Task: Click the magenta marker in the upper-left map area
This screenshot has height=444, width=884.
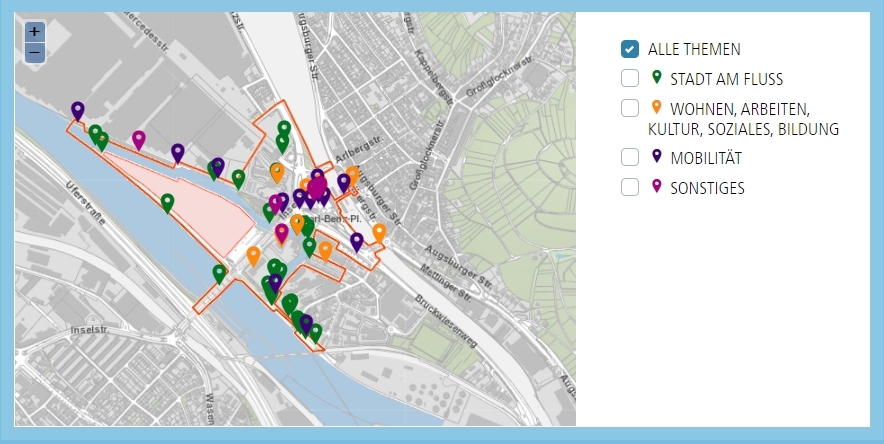Action: click(x=139, y=139)
